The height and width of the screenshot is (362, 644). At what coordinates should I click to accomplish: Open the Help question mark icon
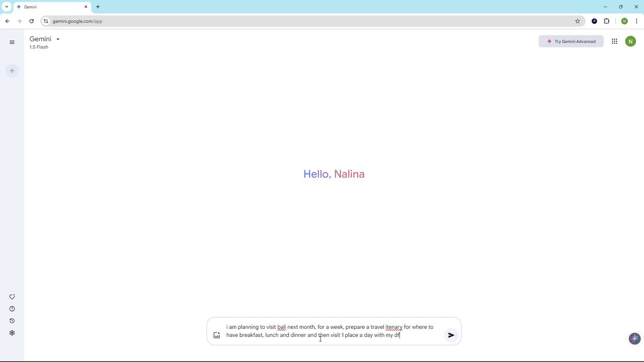pos(12,309)
